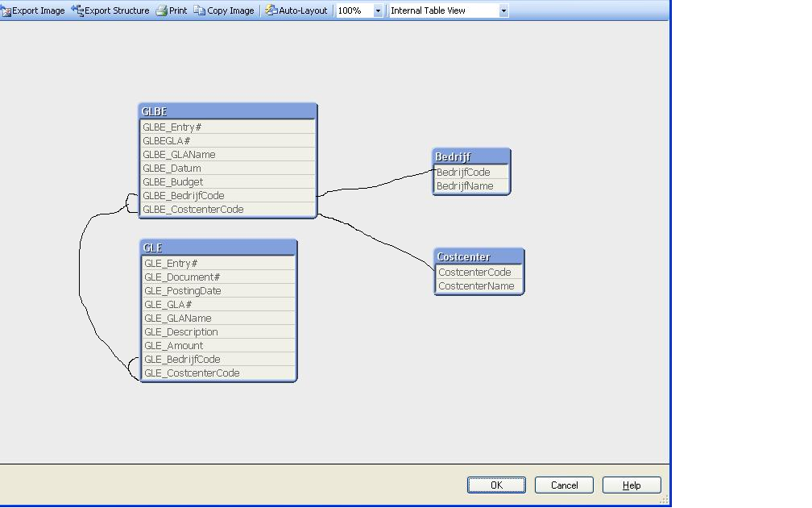
Task: Click the Export Image label
Action: (39, 10)
